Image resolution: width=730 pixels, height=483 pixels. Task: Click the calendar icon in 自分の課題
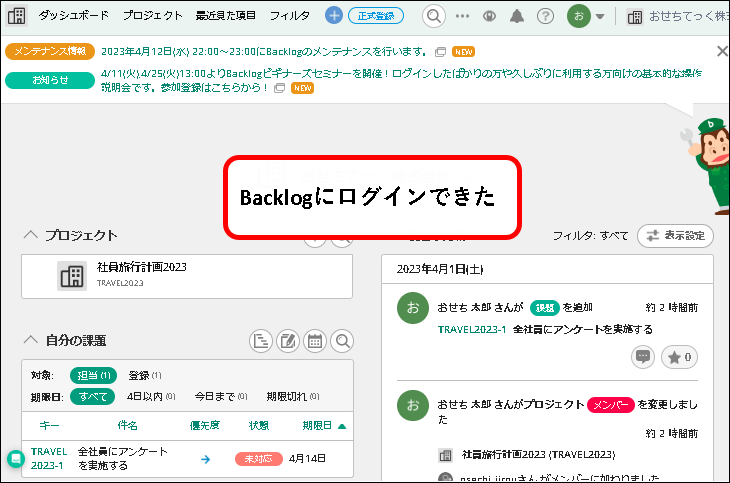pyautogui.click(x=315, y=341)
